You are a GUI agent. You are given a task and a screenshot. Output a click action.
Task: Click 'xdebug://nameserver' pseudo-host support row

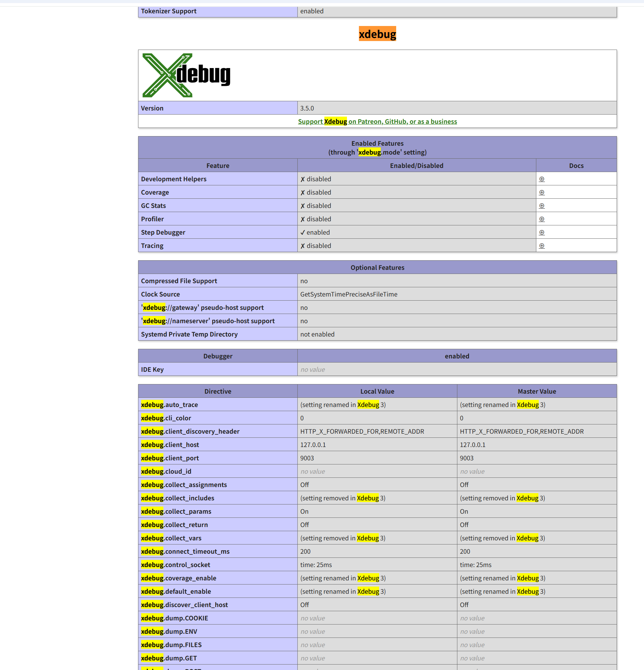[x=377, y=321]
